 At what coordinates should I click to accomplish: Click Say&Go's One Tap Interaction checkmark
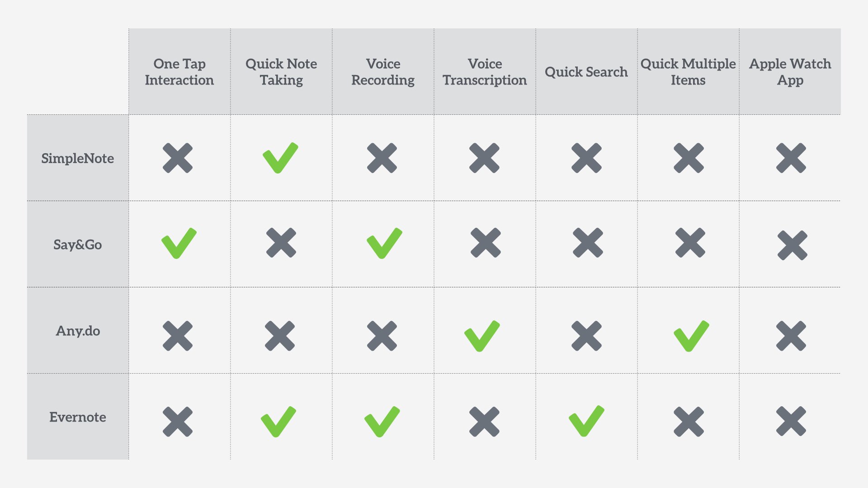pyautogui.click(x=179, y=244)
